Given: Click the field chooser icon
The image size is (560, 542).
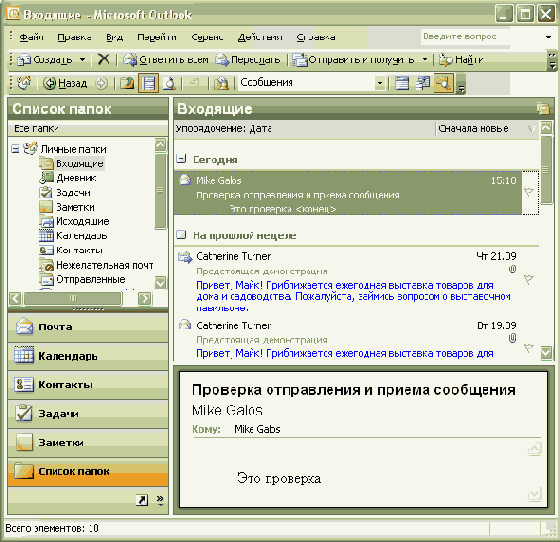Looking at the screenshot, I should pyautogui.click(x=424, y=83).
